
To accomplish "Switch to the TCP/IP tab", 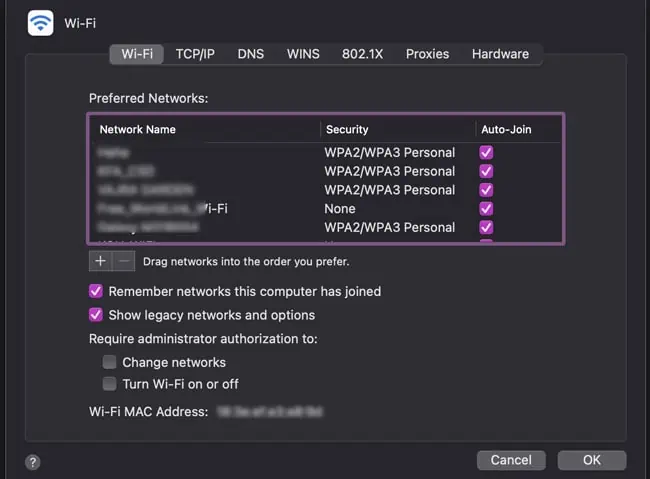I will pos(195,54).
